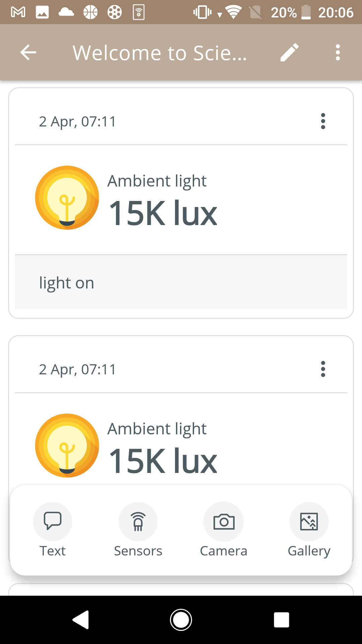This screenshot has height=644, width=362.
Task: Open the header overflow menu
Action: coord(338,53)
